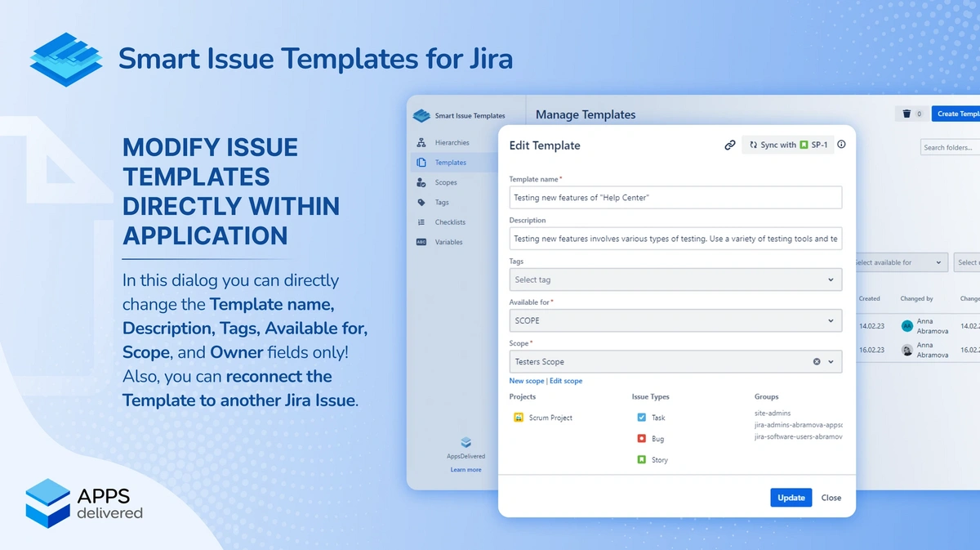Image resolution: width=980 pixels, height=550 pixels.
Task: Go to Checklists in the sidebar
Action: click(450, 222)
